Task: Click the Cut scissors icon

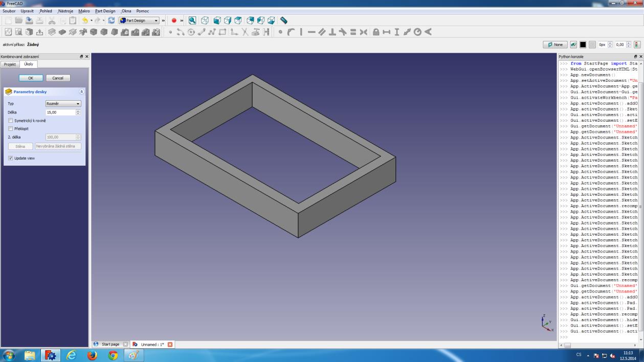Action: 52,20
